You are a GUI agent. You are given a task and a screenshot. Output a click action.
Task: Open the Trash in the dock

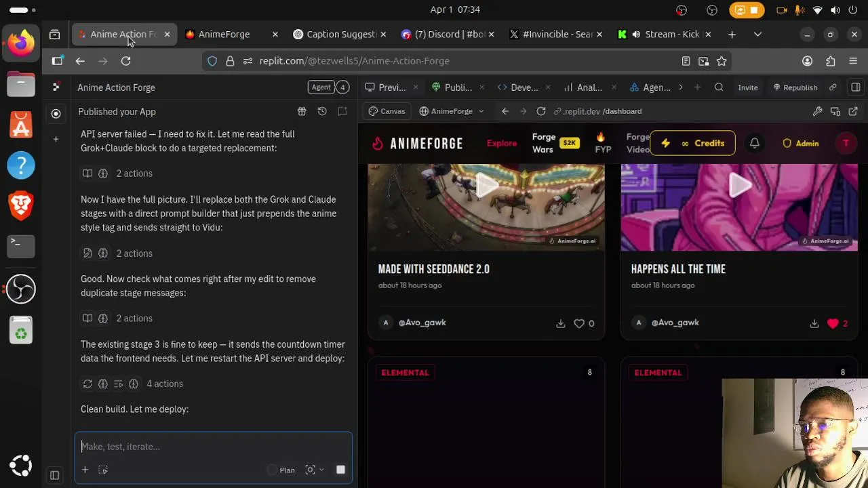click(x=21, y=331)
